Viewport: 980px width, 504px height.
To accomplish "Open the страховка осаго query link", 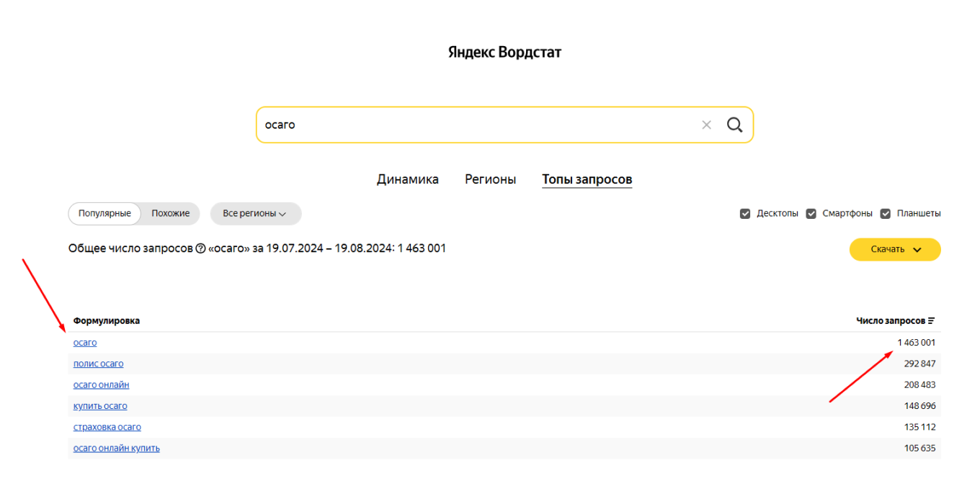I will 107,427.
